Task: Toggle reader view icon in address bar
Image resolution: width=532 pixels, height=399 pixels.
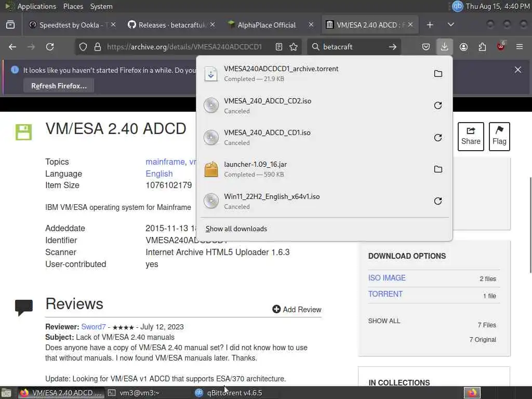Action: 279,47
